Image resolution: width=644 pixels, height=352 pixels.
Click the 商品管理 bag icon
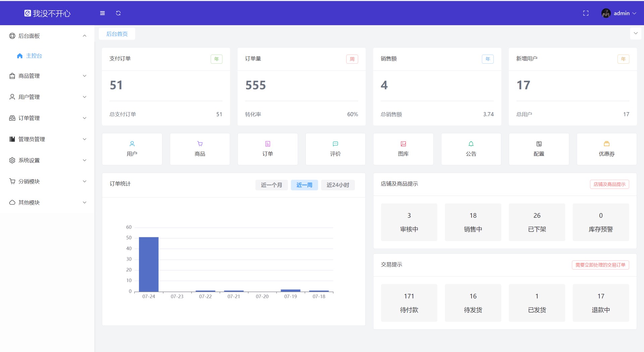(x=12, y=76)
